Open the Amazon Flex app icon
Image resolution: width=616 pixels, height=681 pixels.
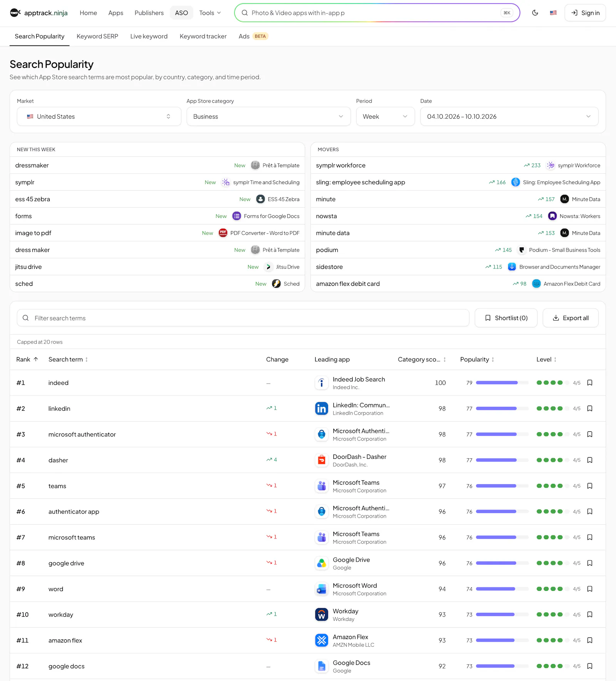pyautogui.click(x=321, y=641)
